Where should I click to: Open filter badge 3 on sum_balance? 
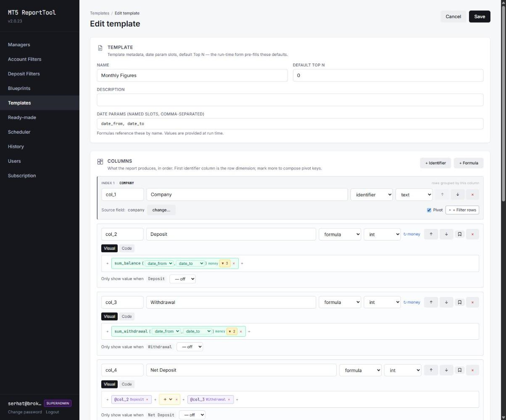pos(225,264)
